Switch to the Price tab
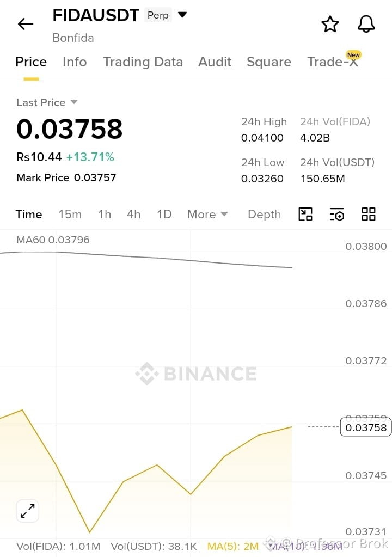The height and width of the screenshot is (557, 392). pyautogui.click(x=31, y=62)
